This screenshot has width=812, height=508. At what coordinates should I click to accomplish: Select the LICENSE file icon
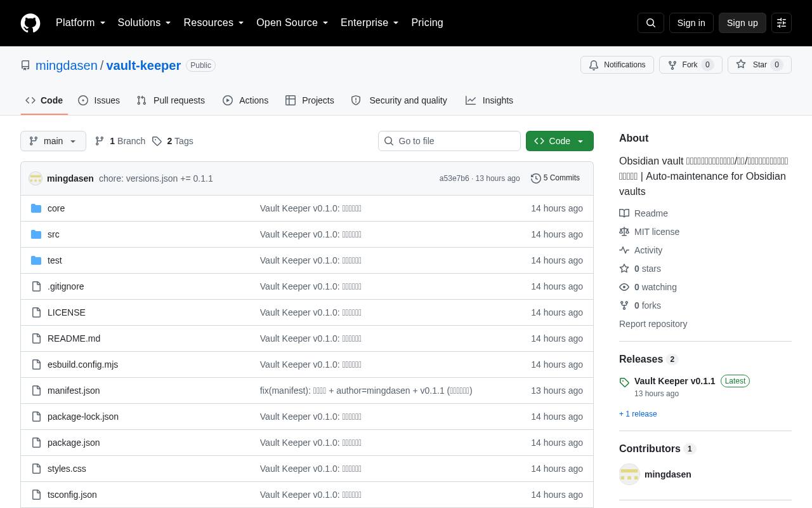pyautogui.click(x=36, y=312)
